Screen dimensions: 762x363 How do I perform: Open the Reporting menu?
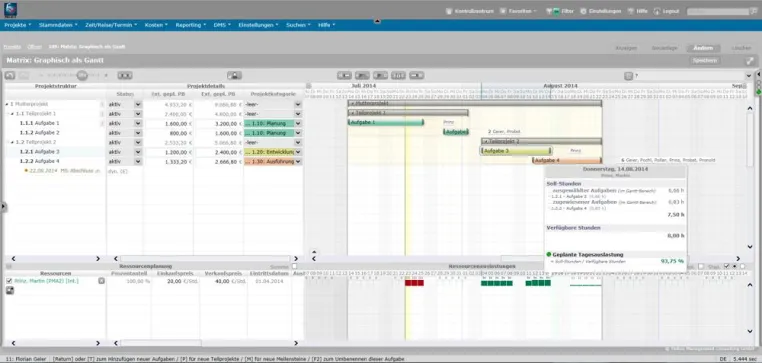(x=190, y=25)
